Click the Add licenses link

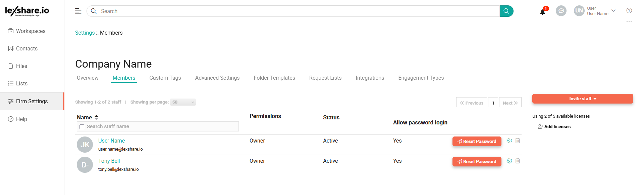tap(557, 127)
